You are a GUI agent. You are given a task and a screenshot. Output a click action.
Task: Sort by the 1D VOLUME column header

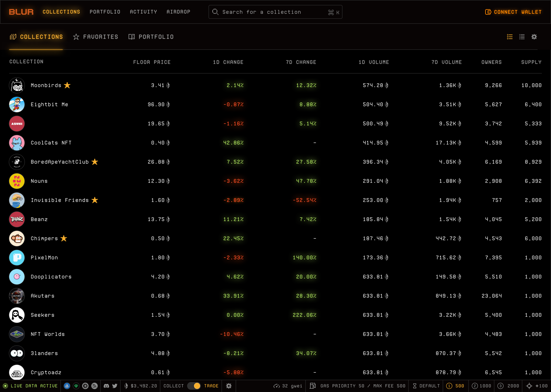tap(374, 62)
